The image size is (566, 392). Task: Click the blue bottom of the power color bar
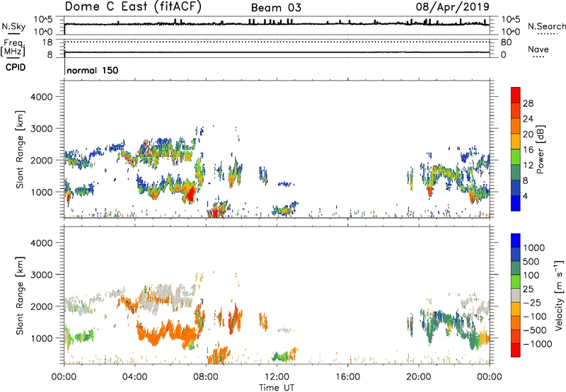[516, 203]
